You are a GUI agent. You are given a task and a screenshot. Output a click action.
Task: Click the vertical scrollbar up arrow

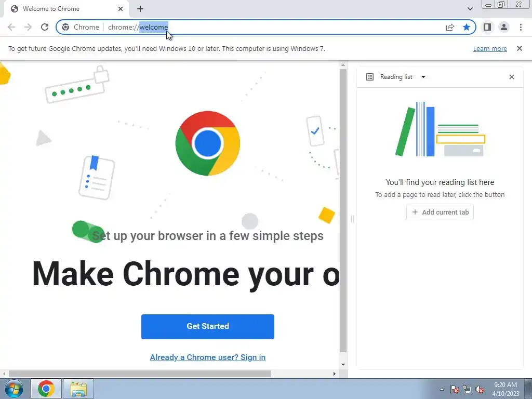343,65
